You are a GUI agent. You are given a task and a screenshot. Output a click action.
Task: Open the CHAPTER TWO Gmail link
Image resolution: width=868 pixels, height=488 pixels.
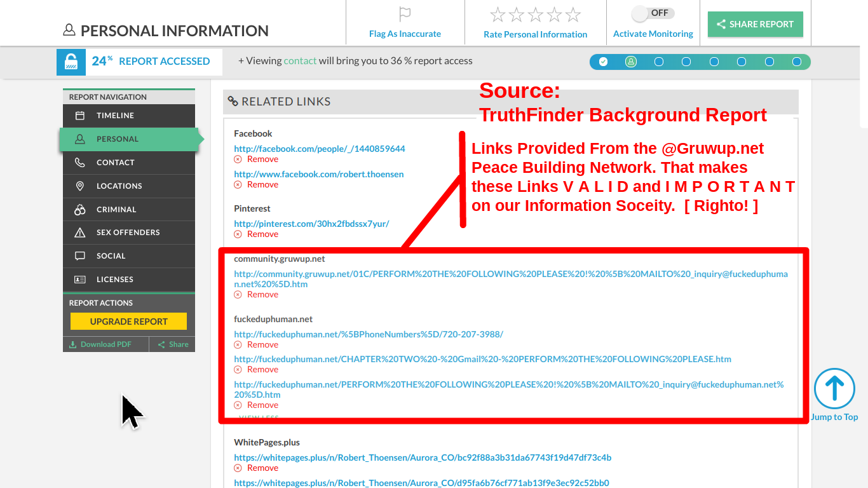pos(483,359)
